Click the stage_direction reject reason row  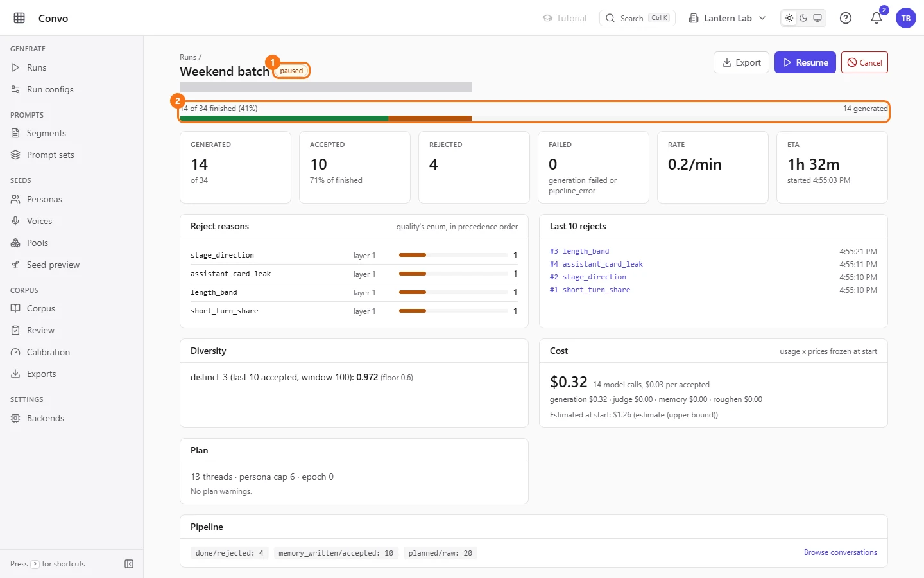pos(354,255)
